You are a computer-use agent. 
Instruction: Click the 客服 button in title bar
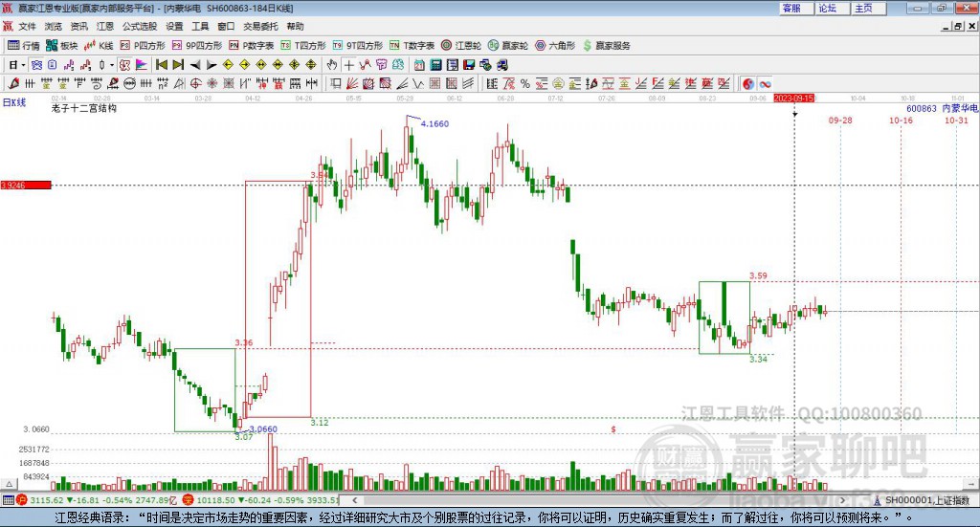795,8
